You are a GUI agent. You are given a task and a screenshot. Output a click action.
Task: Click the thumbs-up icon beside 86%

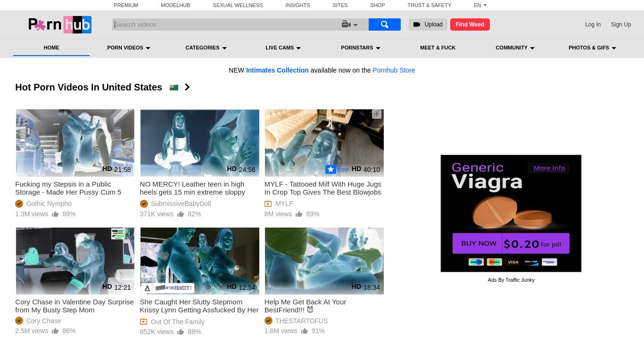click(x=55, y=331)
